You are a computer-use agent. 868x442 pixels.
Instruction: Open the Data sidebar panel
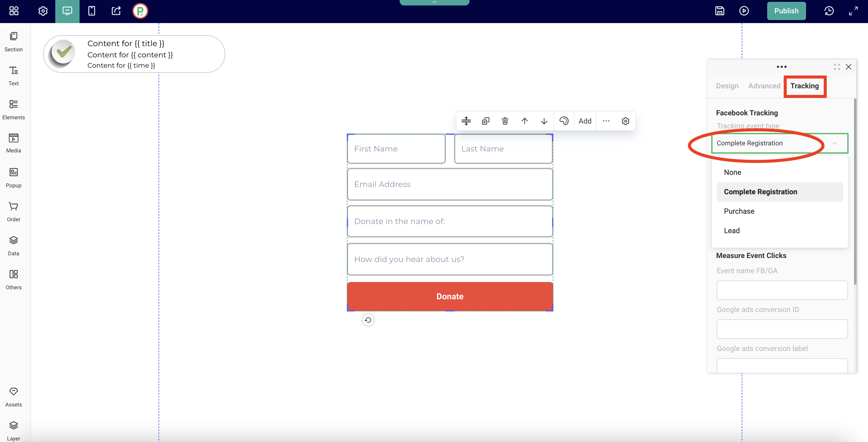[x=13, y=246]
